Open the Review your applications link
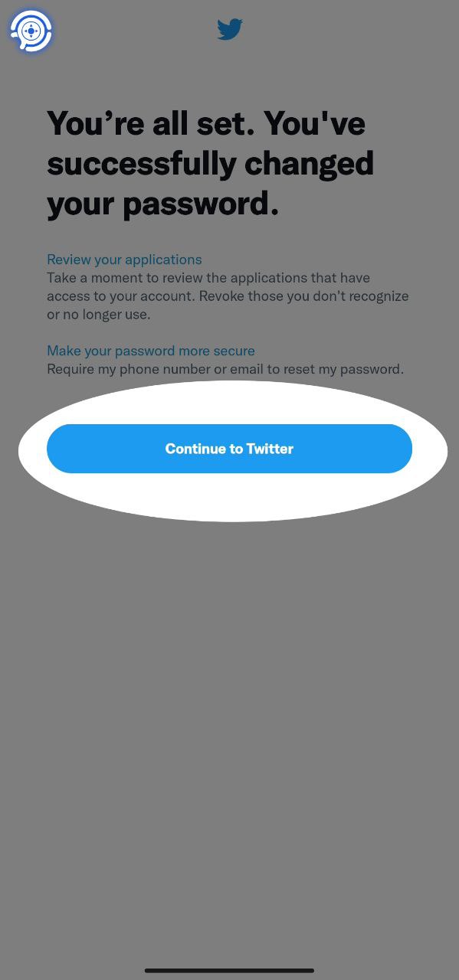 124,260
